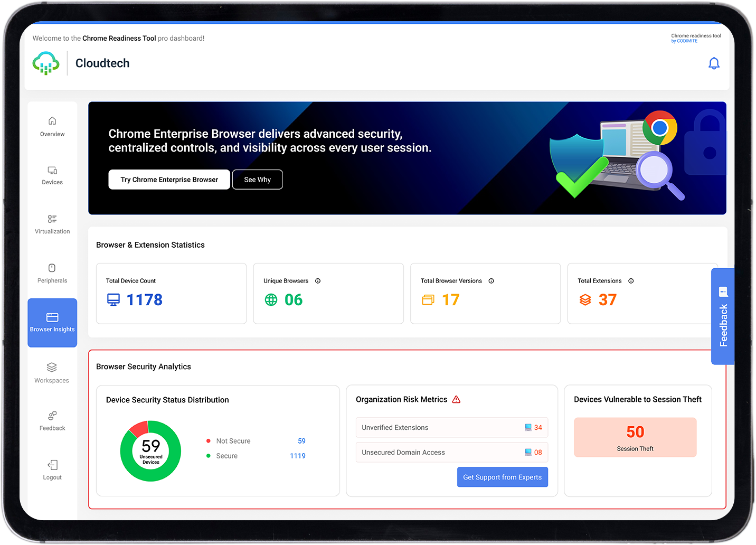Click the Browser & Extension Statistics heading
Image resolution: width=756 pixels, height=545 pixels.
click(150, 245)
